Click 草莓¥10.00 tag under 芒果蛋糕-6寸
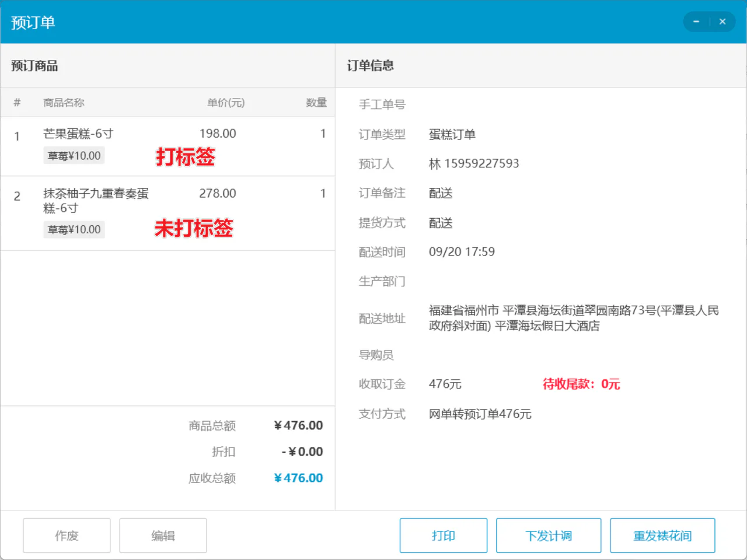This screenshot has width=747, height=560. click(74, 156)
